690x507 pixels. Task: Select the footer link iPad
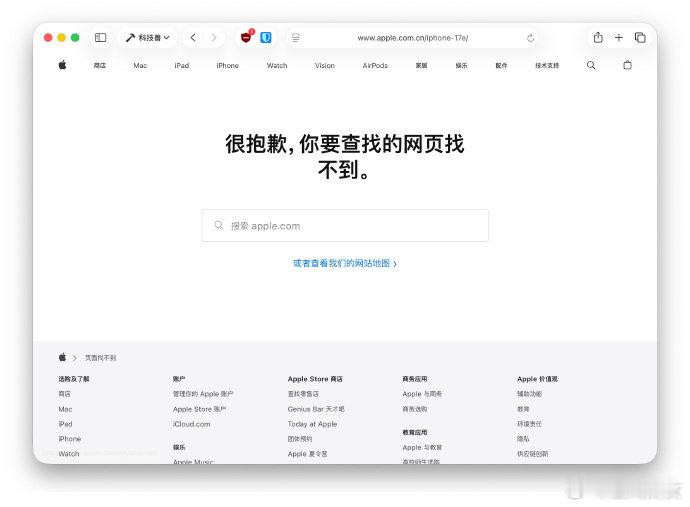point(65,424)
